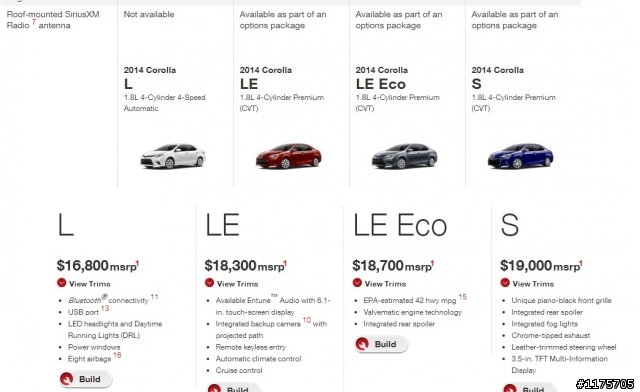640x392 pixels.
Task: Select the 2014 Corolla LE Eco column heading
Action: 380,78
